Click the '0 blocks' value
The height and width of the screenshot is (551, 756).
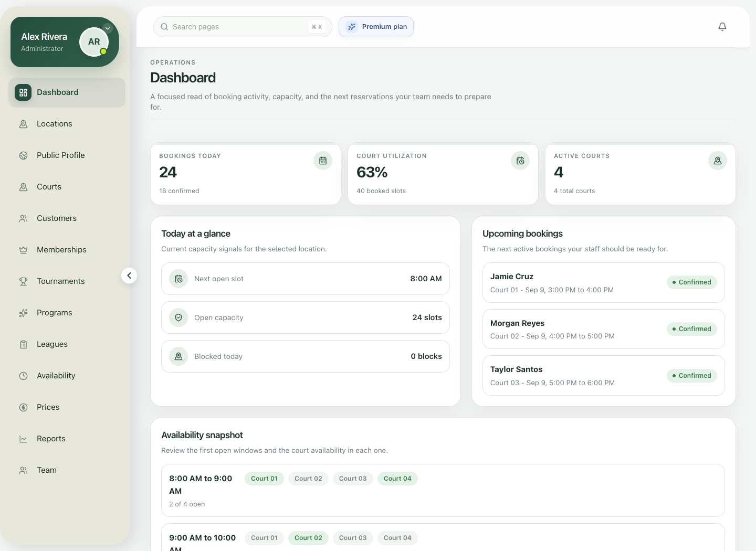[426, 356]
